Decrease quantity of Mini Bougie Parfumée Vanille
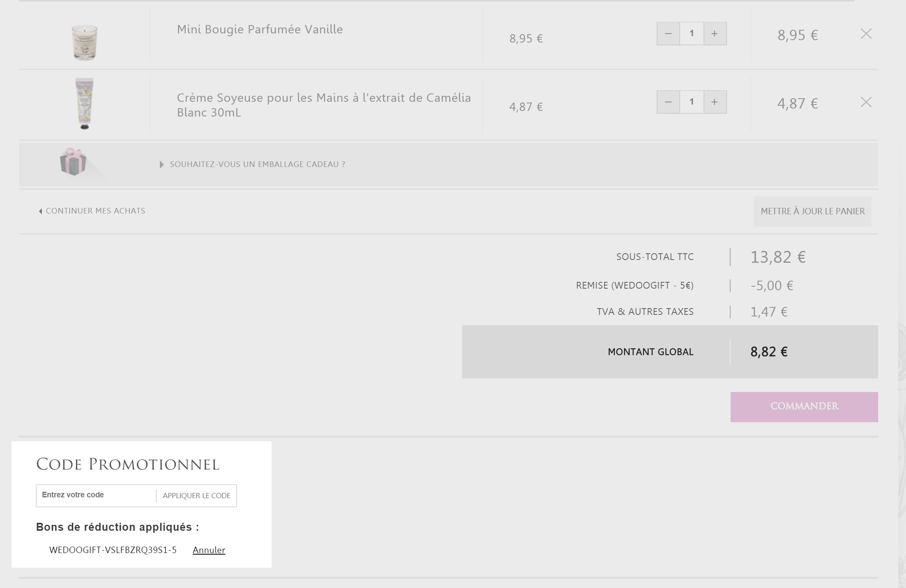The height and width of the screenshot is (588, 906). pyautogui.click(x=668, y=33)
